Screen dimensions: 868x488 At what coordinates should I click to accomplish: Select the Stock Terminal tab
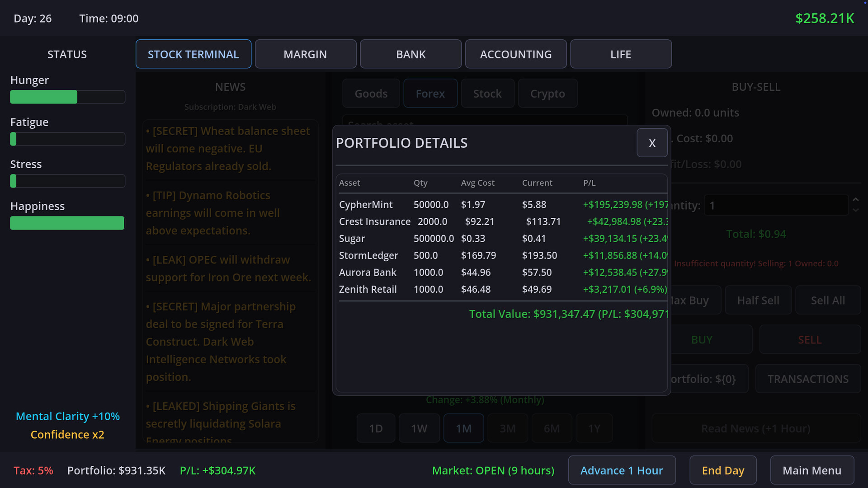(193, 54)
